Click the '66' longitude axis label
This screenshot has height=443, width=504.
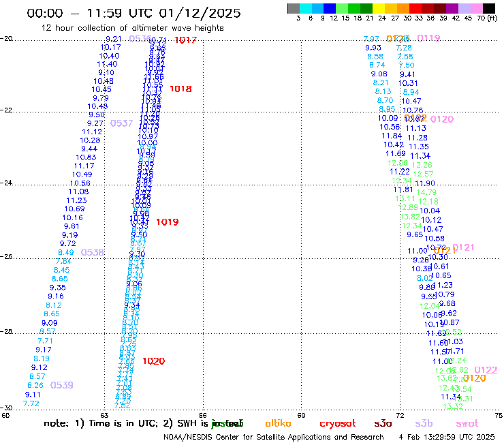(x=203, y=415)
